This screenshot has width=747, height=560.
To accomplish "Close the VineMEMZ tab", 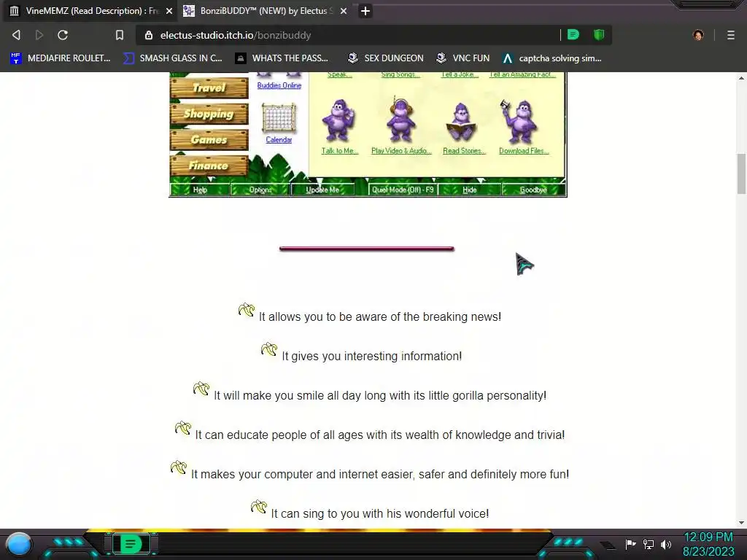I will tap(169, 11).
